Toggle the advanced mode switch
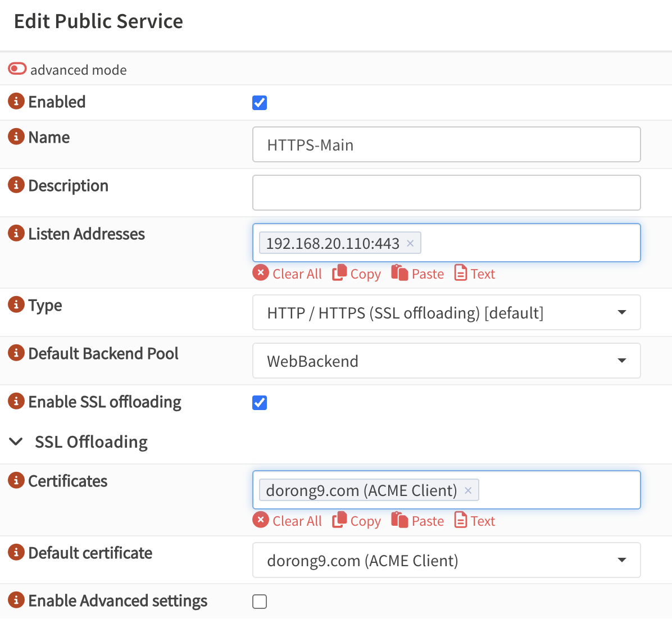Viewport: 672px width, 628px height. (x=17, y=69)
